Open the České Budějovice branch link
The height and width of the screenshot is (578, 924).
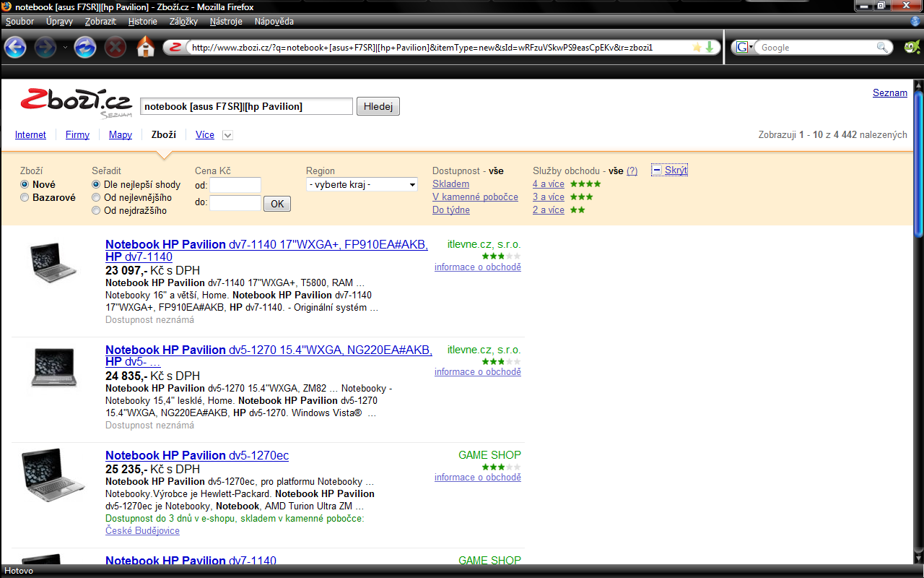pos(142,530)
